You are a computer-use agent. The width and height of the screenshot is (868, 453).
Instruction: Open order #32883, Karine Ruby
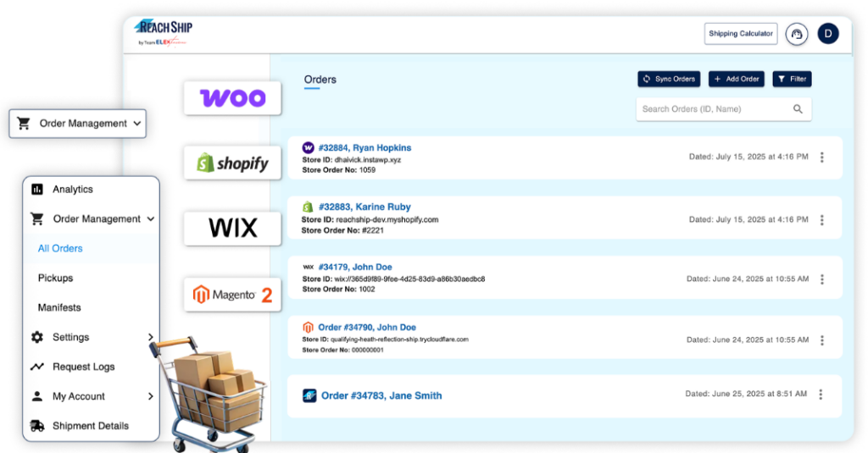[x=364, y=207]
